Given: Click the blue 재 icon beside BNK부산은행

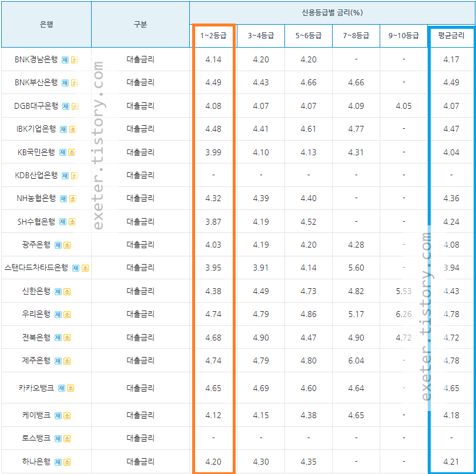Looking at the screenshot, I should pos(65,83).
